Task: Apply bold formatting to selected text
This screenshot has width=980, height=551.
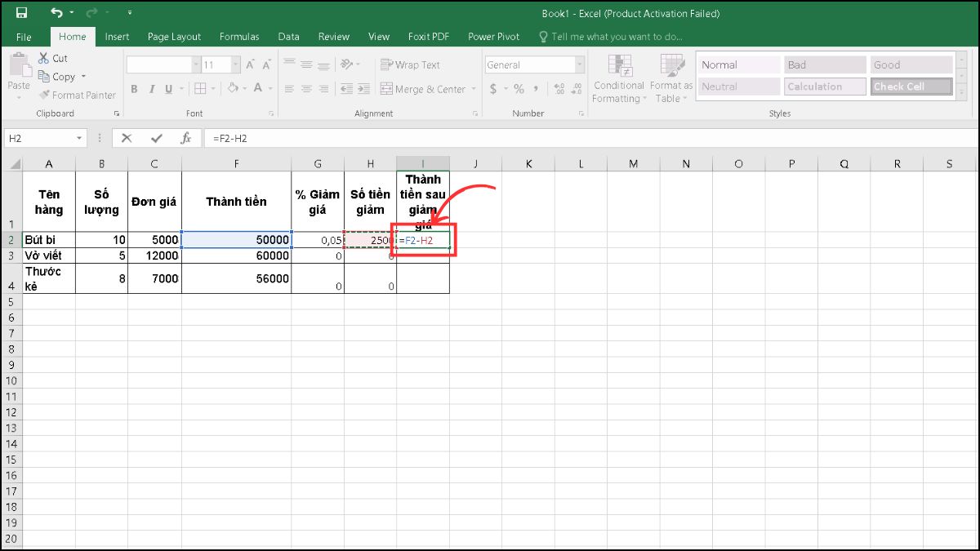Action: pos(134,89)
